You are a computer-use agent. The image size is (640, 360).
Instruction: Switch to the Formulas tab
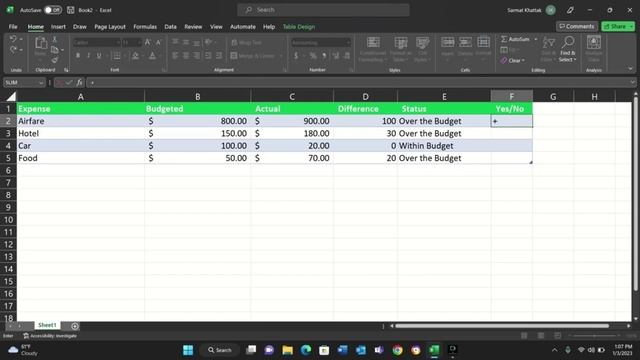point(145,27)
